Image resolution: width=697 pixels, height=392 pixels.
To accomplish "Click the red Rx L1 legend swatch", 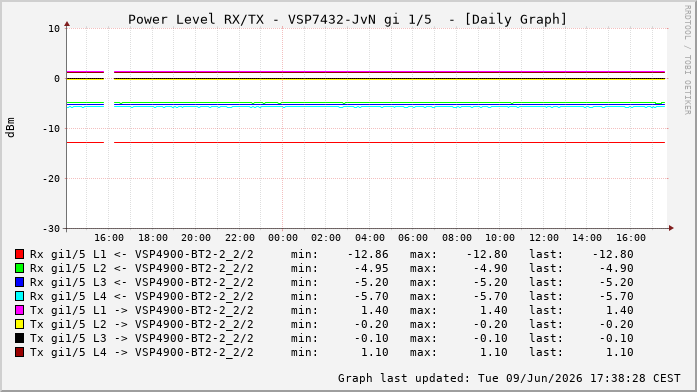I will tap(20, 254).
